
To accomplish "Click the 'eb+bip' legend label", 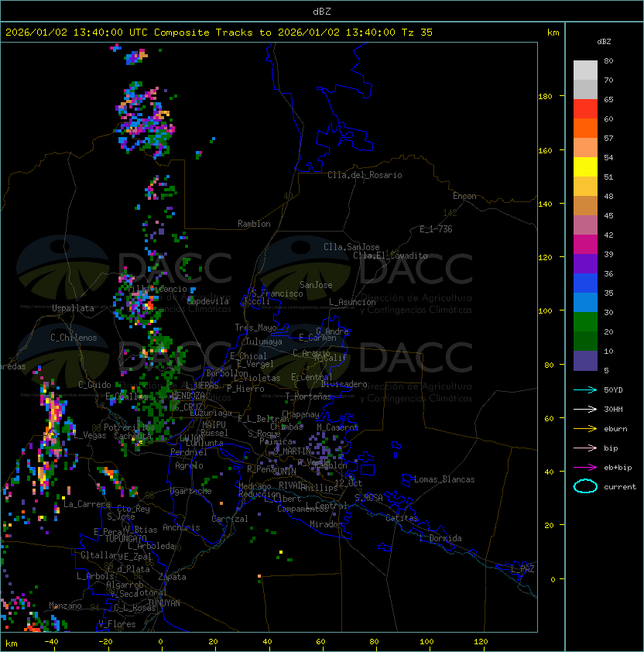I will [618, 468].
